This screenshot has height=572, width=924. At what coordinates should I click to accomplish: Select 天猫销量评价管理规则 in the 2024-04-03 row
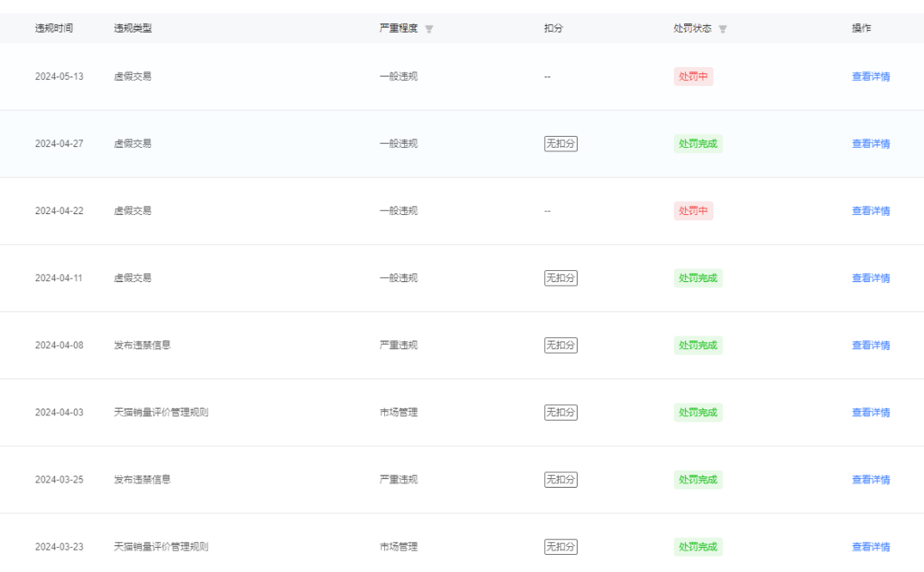tap(161, 412)
